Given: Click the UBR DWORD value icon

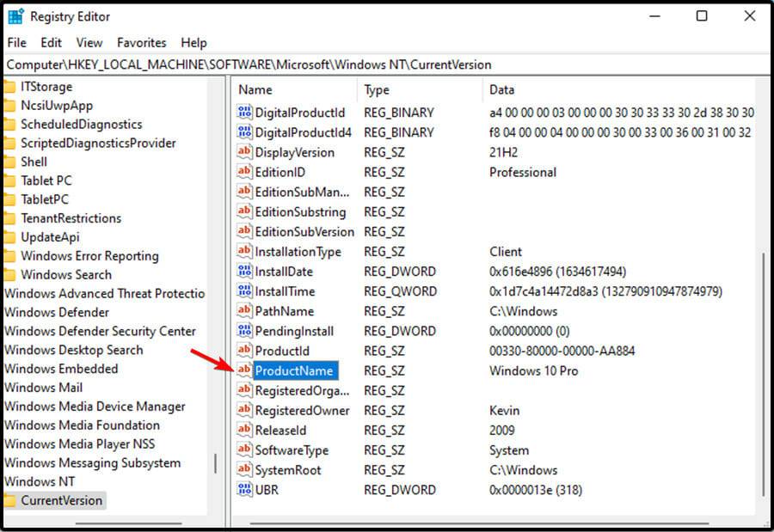Looking at the screenshot, I should [x=244, y=489].
